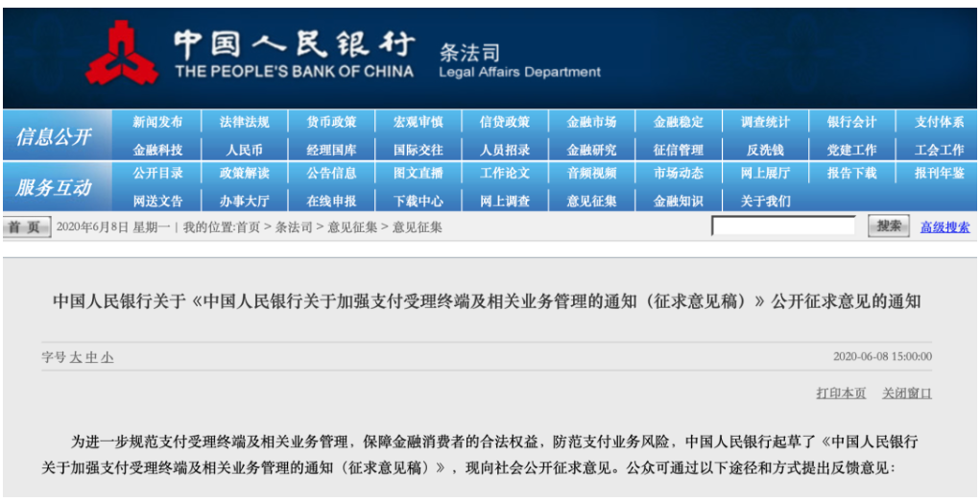Open the 反洗钱 section
Viewport: 980px width, 501px height.
[x=766, y=151]
